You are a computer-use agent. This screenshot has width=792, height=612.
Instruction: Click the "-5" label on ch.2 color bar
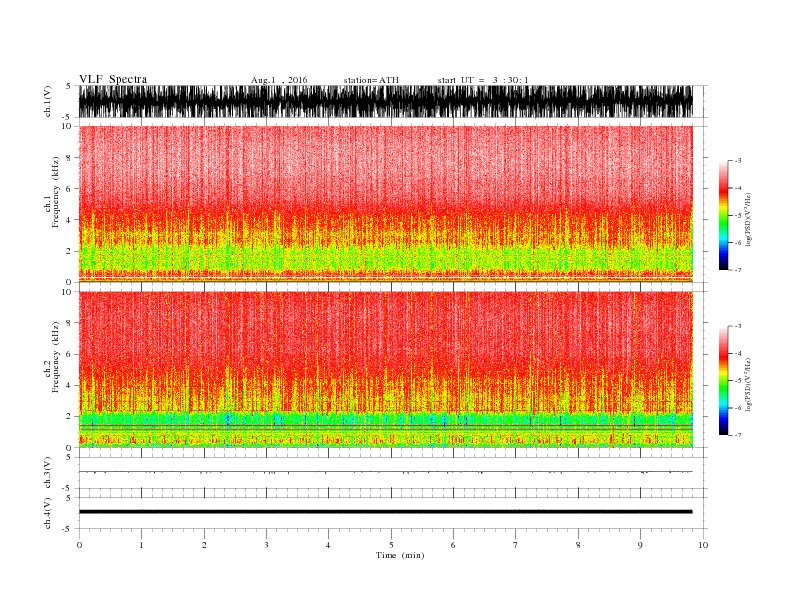pos(738,381)
